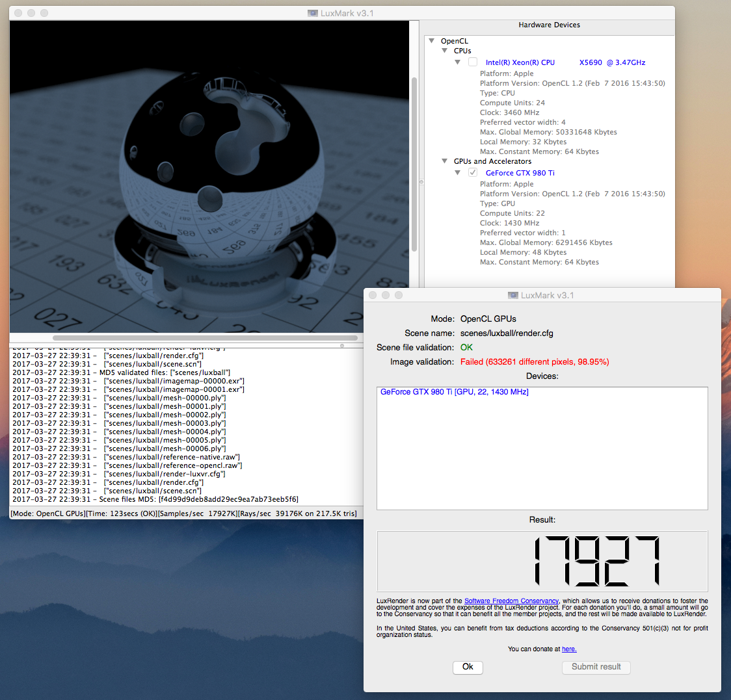Click the imagemap-00000.exr log line
Screen dimensions: 731x700
click(x=128, y=381)
